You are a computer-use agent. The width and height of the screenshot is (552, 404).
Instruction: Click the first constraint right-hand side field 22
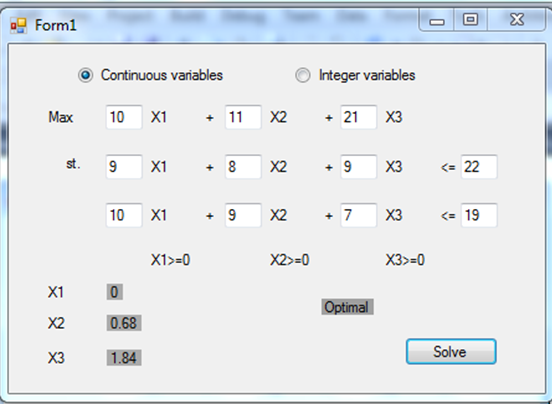tap(479, 166)
